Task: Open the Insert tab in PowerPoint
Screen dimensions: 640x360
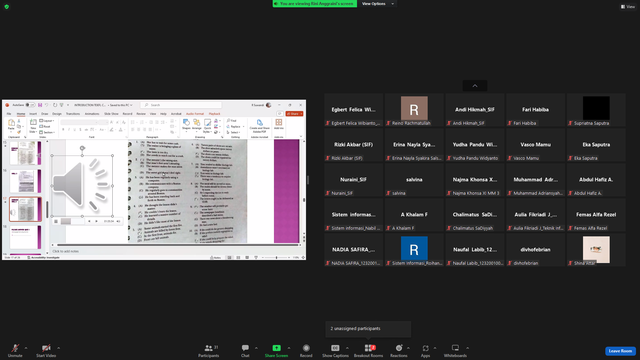Action: pyautogui.click(x=33, y=114)
